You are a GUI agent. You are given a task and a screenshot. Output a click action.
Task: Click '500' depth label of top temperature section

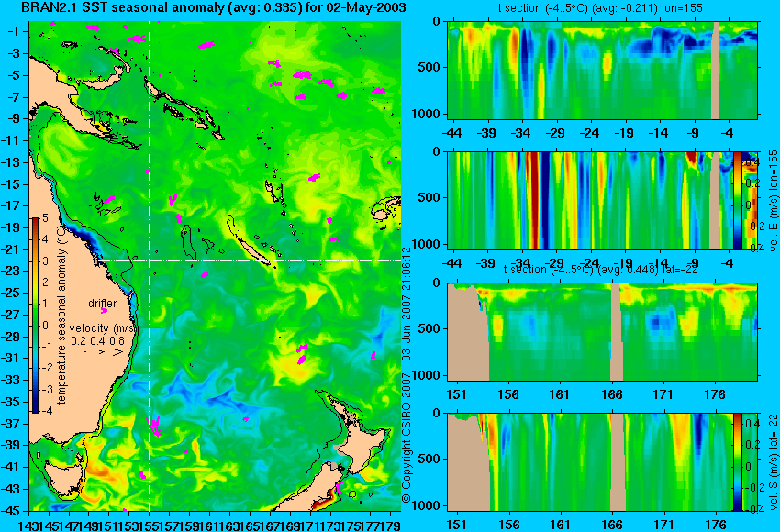[x=429, y=68]
